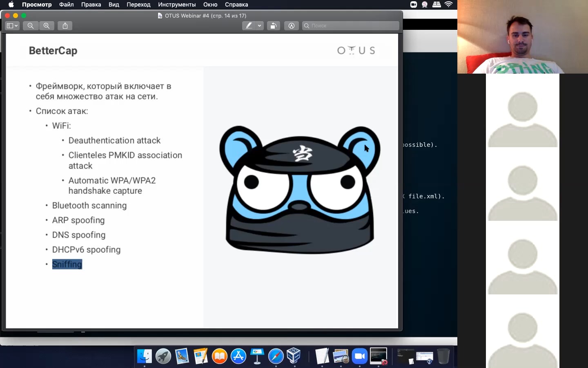This screenshot has width=588, height=368.
Task: Click the round badge icon in menu bar
Action: pyautogui.click(x=425, y=4)
